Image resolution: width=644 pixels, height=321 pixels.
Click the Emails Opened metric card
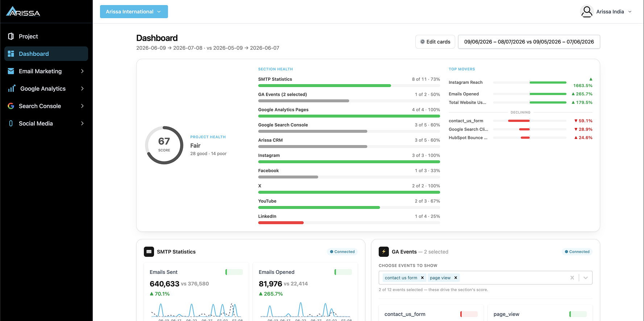(x=305, y=292)
